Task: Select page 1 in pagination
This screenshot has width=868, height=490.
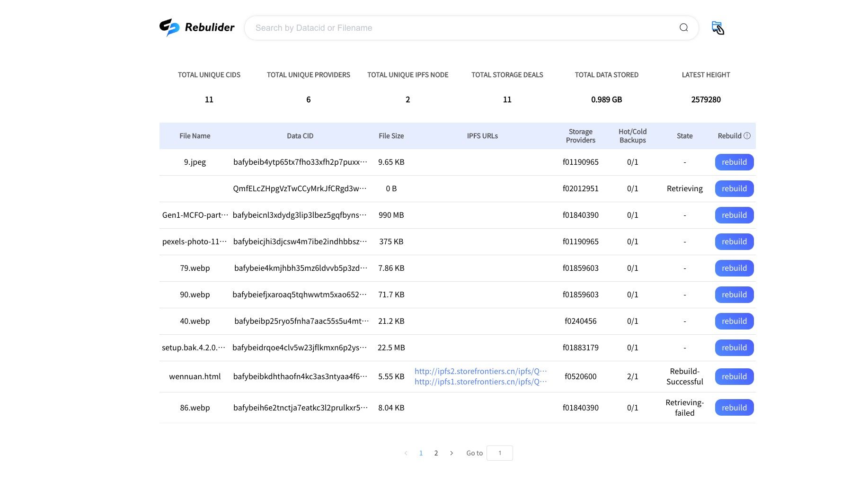Action: [421, 453]
